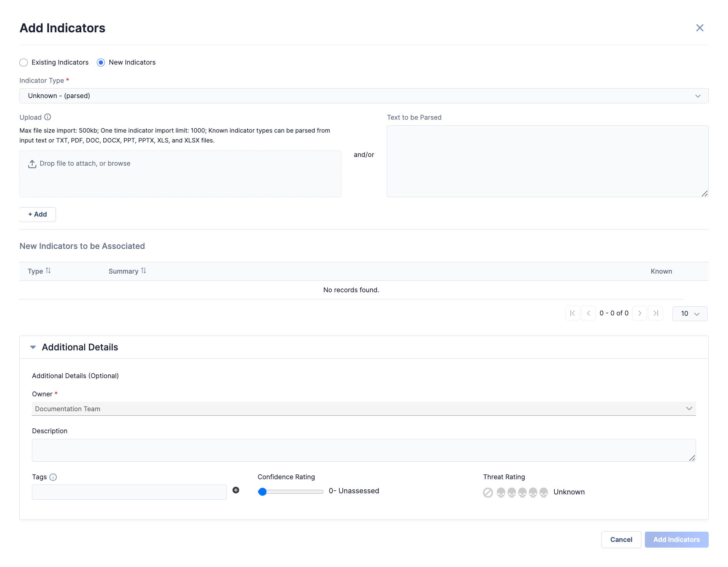Click the Tags info icon
The width and height of the screenshot is (728, 567).
53,477
